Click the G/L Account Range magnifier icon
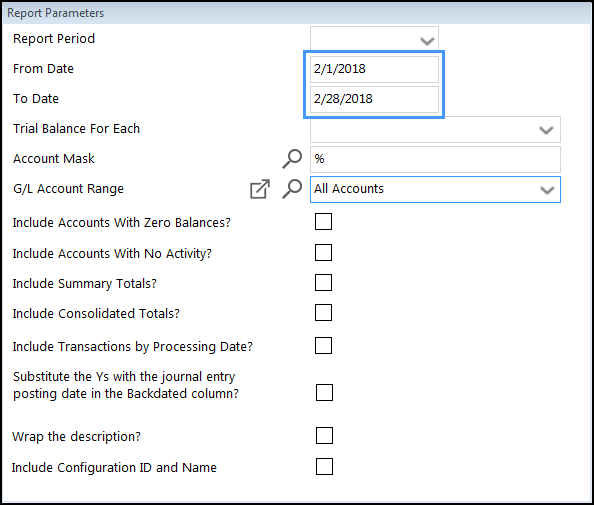Screen dimensions: 594x505 292,189
